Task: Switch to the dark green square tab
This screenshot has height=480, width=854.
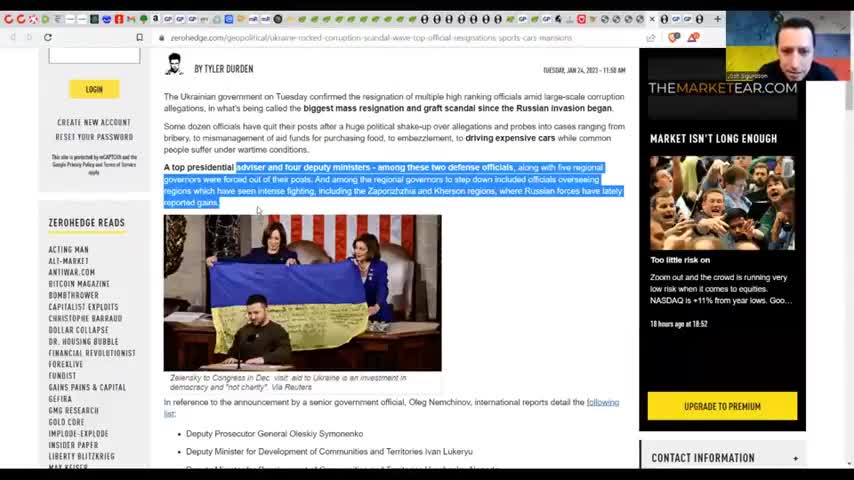Action: [94, 19]
